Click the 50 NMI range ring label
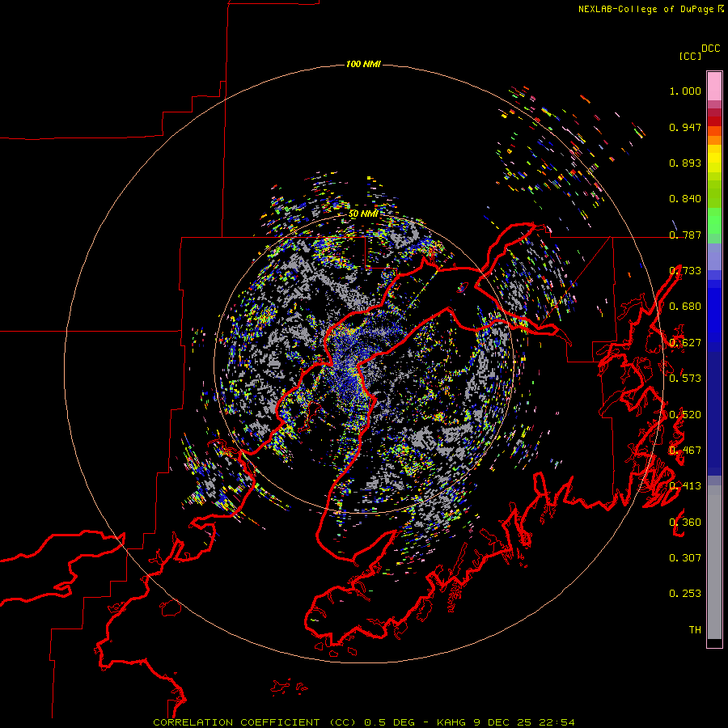 [x=363, y=214]
